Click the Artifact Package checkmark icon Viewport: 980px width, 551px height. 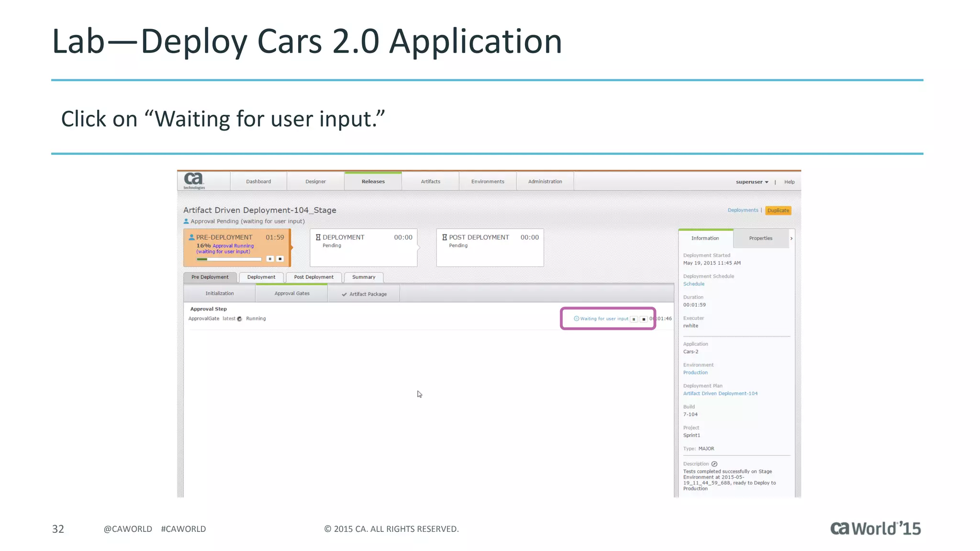click(x=344, y=295)
